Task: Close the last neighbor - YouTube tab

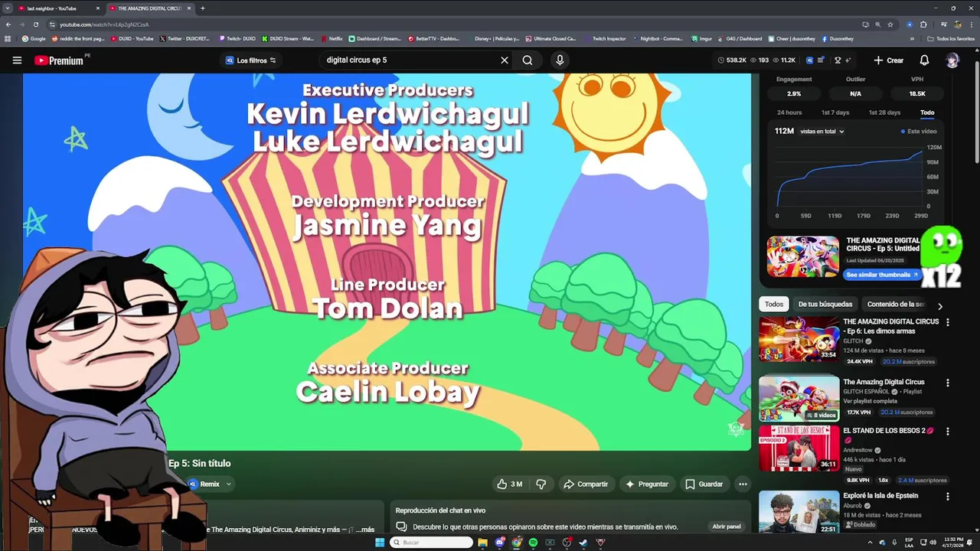Action: [98, 8]
